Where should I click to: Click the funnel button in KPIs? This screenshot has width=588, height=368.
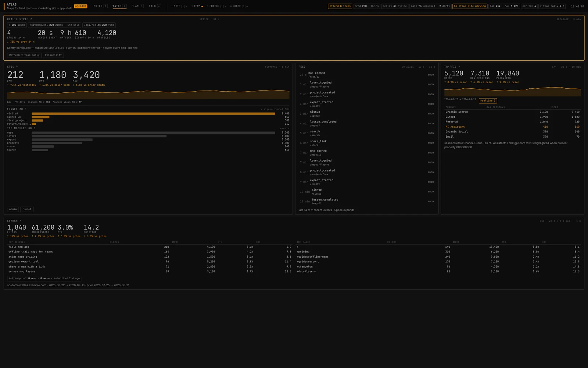tap(27, 209)
